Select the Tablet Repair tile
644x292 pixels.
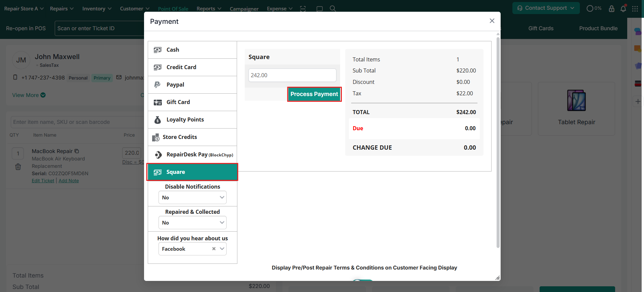click(577, 109)
